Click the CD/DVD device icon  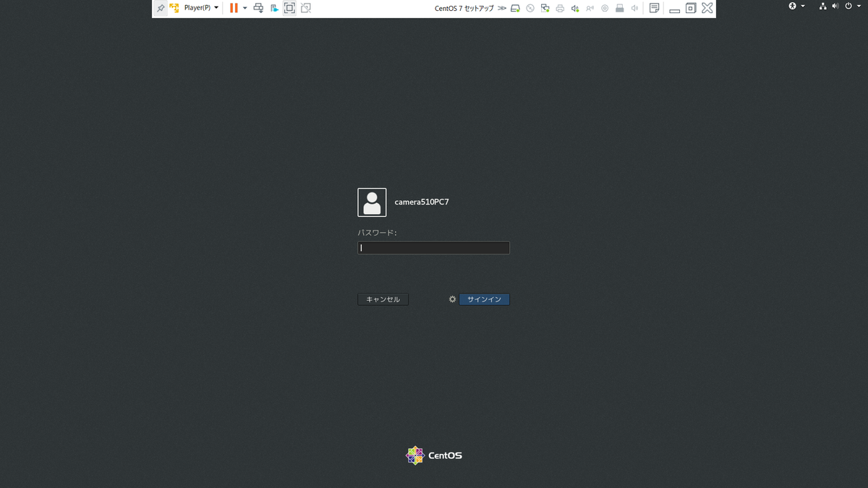(530, 9)
